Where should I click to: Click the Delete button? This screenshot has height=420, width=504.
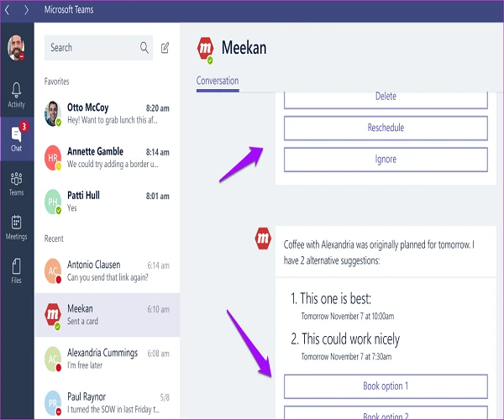pos(386,97)
